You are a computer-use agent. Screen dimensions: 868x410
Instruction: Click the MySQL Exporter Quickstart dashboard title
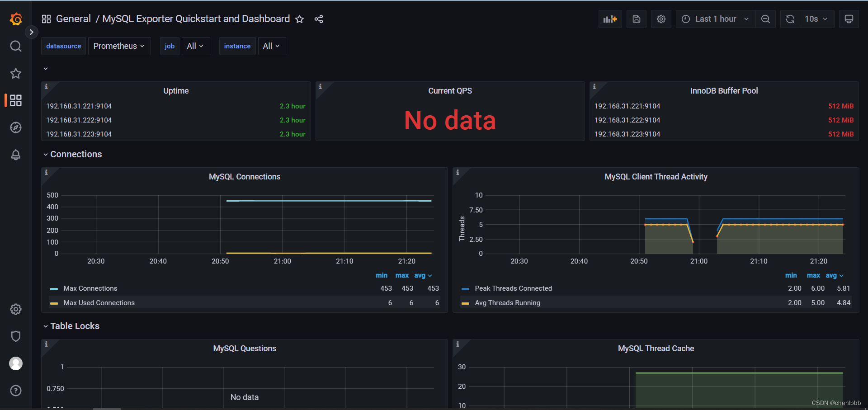[x=196, y=19]
